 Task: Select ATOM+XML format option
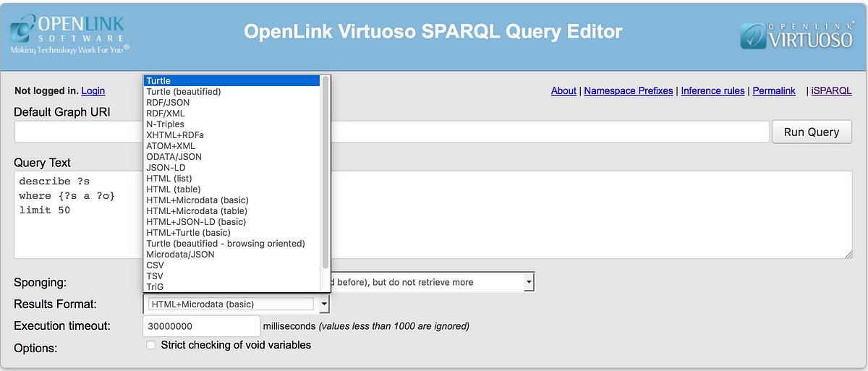click(231, 146)
